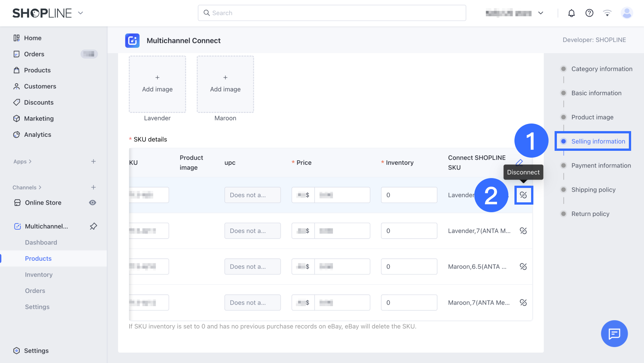
Task: Click Inventory field in first SKU row
Action: [409, 195]
